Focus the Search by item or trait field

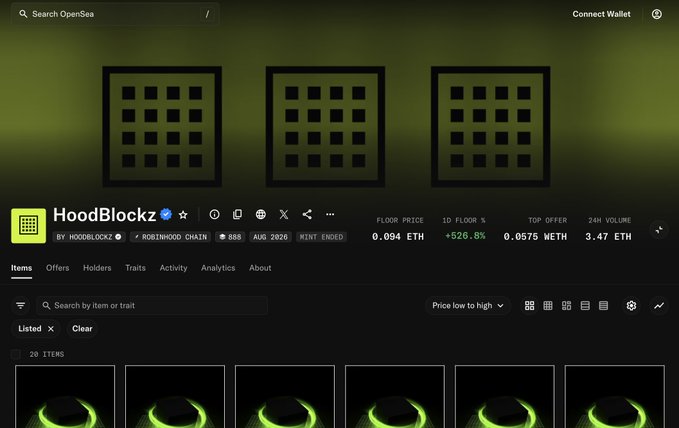[152, 305]
